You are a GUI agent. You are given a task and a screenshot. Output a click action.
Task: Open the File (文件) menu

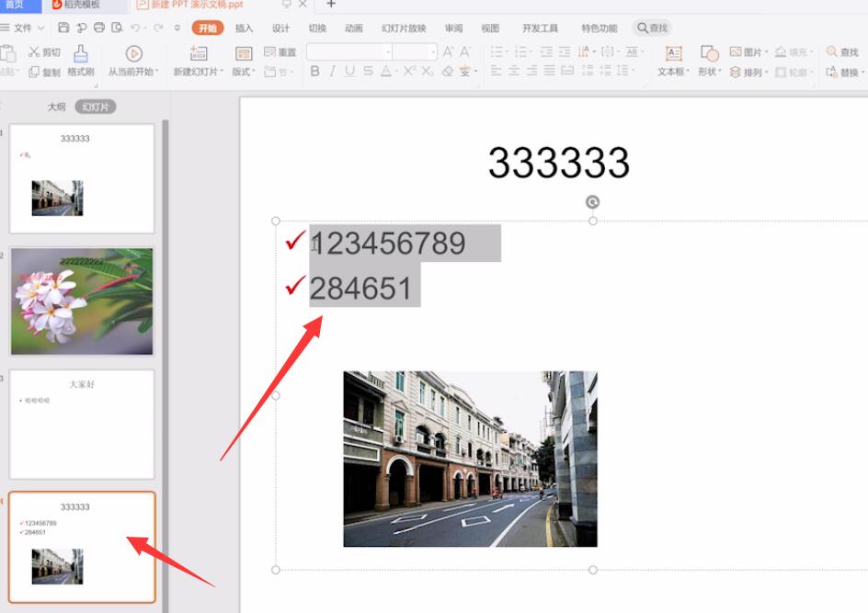(22, 28)
